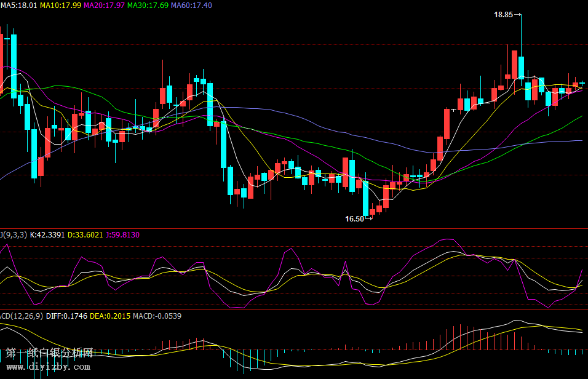
Task: Click the cyan candle at the 16.50 low
Action: (x=365, y=197)
